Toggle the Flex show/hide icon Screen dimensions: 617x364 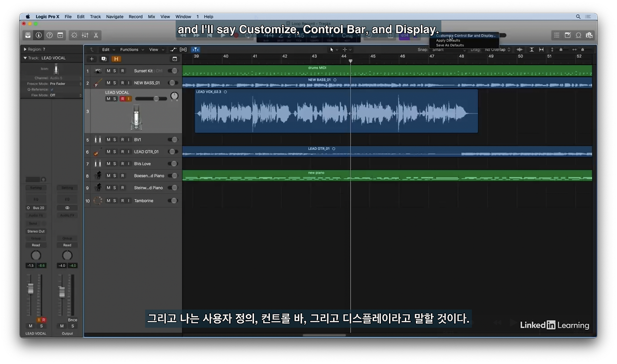point(183,50)
